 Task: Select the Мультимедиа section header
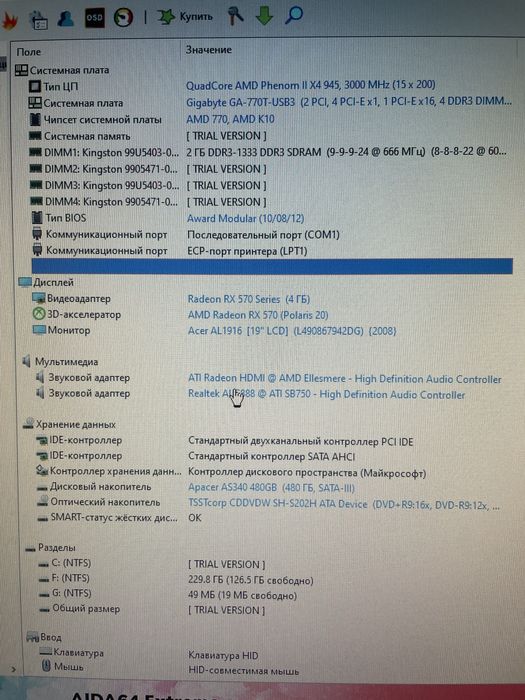[x=59, y=362]
